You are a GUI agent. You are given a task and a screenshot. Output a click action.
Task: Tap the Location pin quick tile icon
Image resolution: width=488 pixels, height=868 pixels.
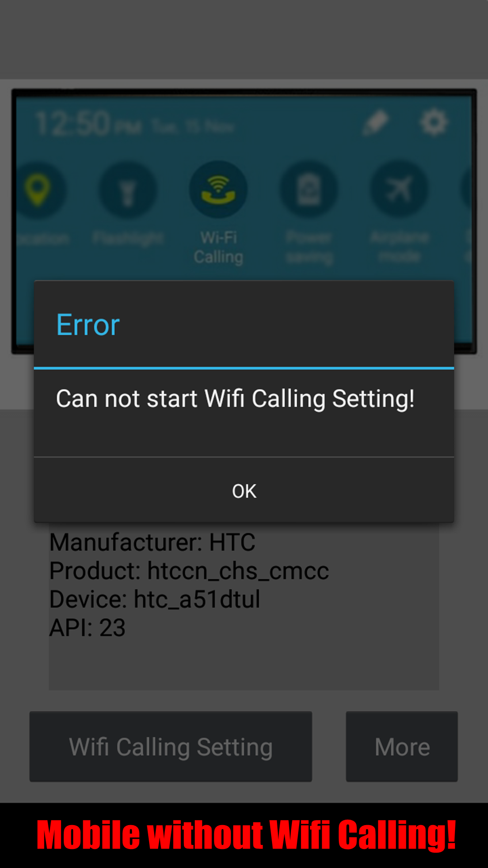tap(38, 190)
